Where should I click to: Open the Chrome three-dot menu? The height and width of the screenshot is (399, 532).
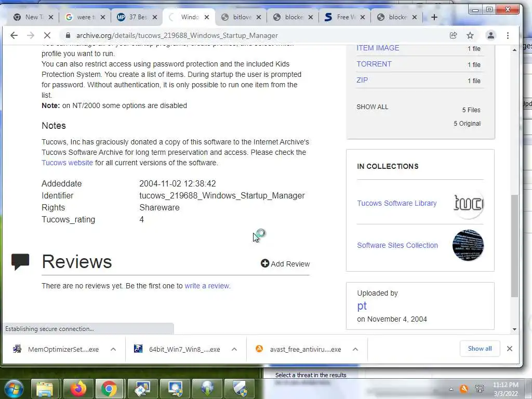pyautogui.click(x=508, y=35)
